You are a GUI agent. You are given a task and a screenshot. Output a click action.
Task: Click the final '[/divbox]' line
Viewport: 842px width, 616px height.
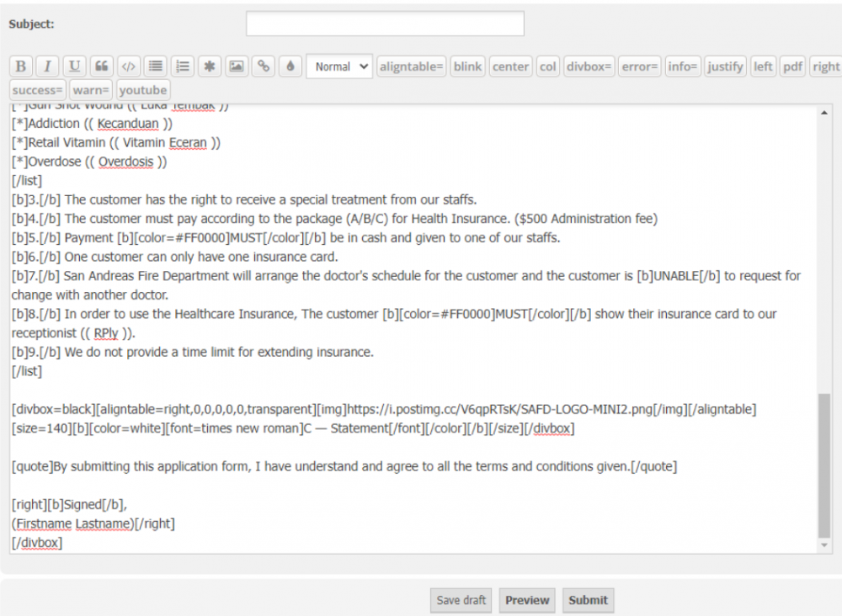click(x=37, y=543)
